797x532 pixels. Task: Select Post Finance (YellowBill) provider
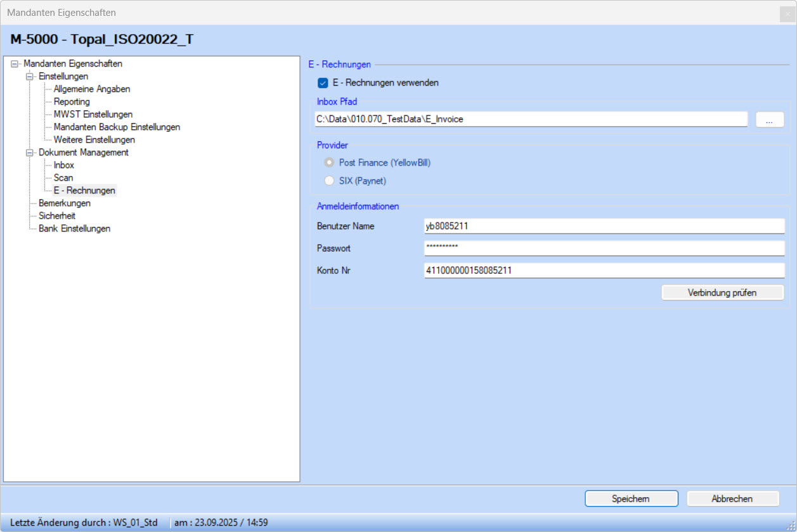329,163
